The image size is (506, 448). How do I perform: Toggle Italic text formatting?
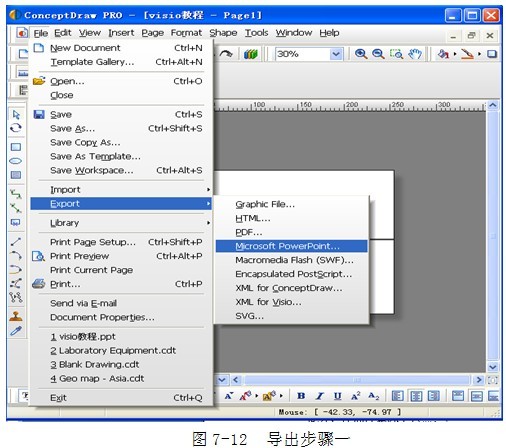(320, 396)
